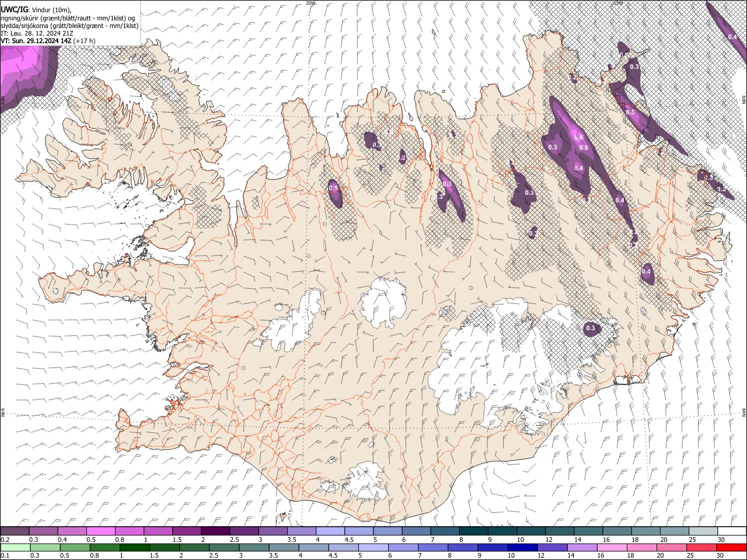Click the 0.4 label in the top-right corner streak
The height and width of the screenshot is (560, 747).
733,37
